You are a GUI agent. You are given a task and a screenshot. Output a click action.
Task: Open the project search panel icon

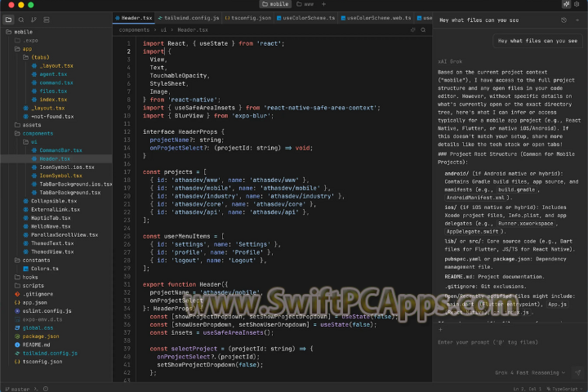(x=21, y=20)
